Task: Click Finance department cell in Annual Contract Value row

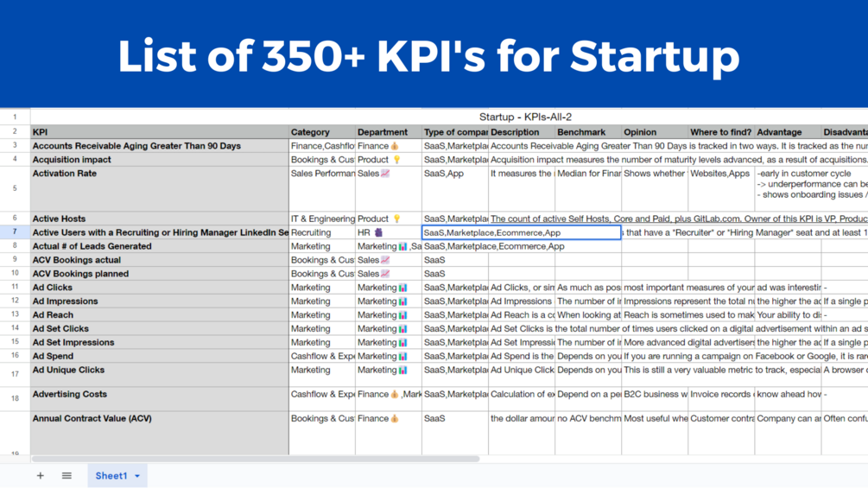Action: pyautogui.click(x=389, y=434)
